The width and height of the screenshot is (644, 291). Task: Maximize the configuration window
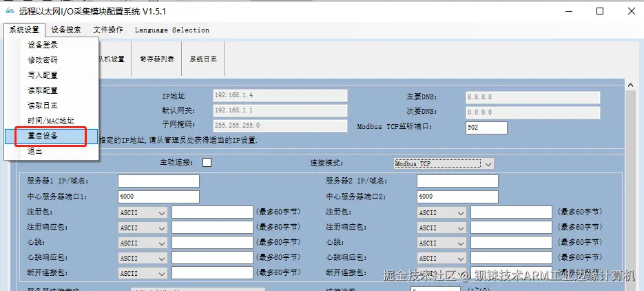pos(600,11)
